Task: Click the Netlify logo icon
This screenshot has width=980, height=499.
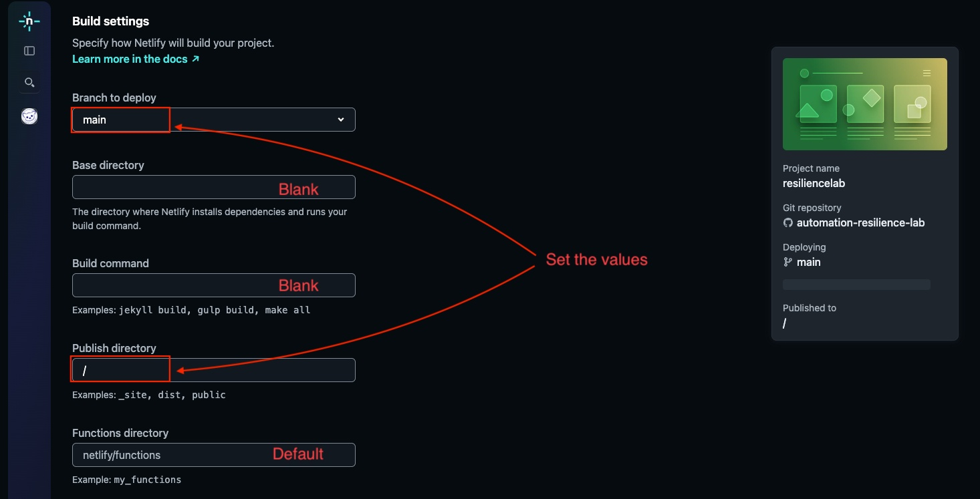Action: click(29, 21)
